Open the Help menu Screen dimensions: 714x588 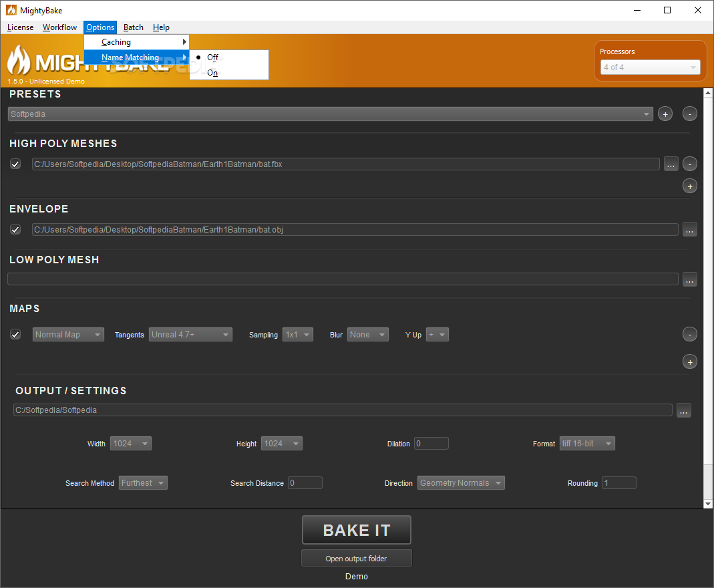click(x=161, y=27)
